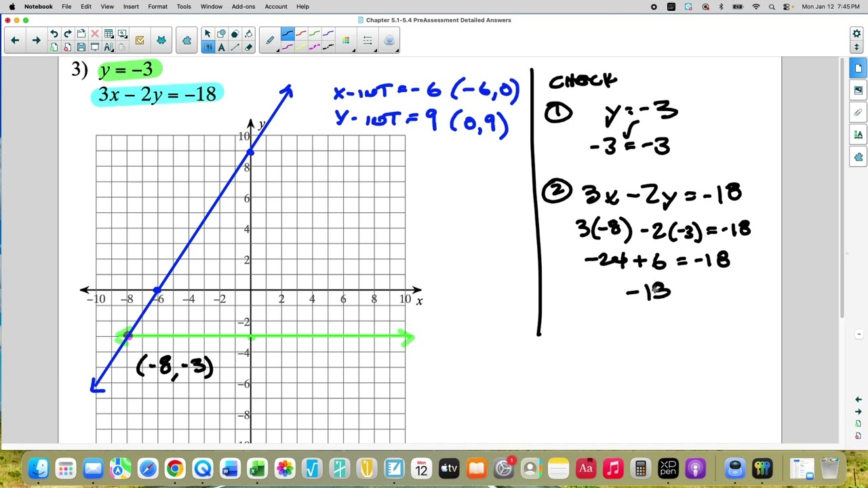Open the pen type dropdown
The height and width of the screenshot is (488, 868).
point(270,41)
